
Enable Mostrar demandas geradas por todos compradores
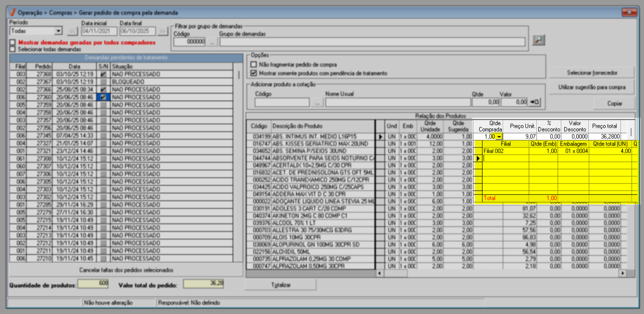(13, 42)
